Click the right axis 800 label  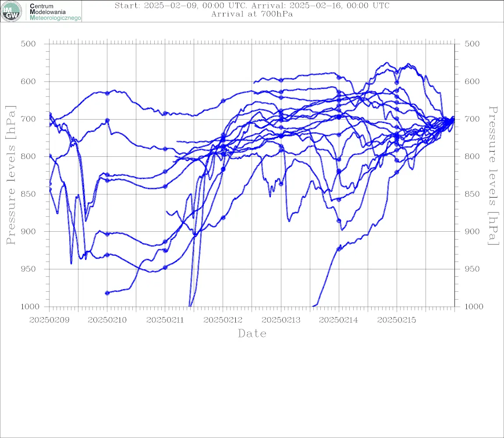click(472, 156)
